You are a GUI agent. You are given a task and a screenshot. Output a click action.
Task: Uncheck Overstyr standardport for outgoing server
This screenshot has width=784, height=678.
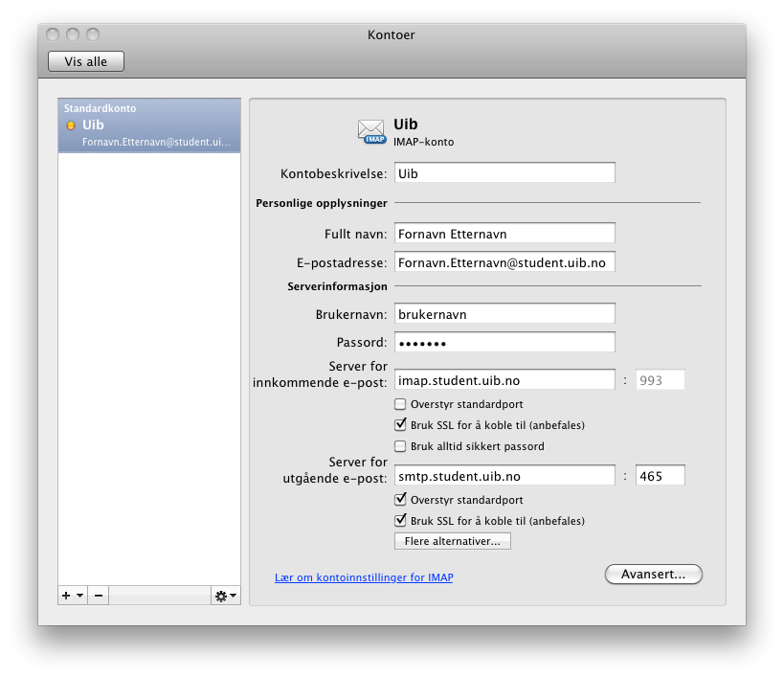tap(401, 500)
